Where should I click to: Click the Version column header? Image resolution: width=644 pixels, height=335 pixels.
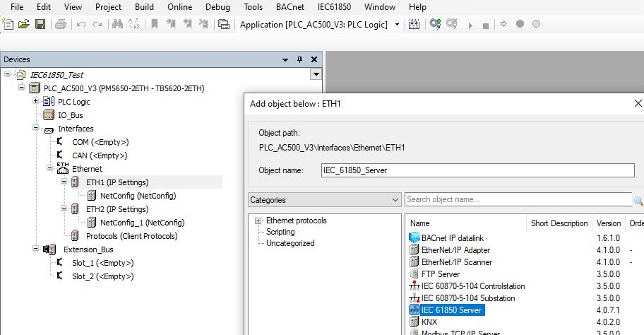point(609,223)
